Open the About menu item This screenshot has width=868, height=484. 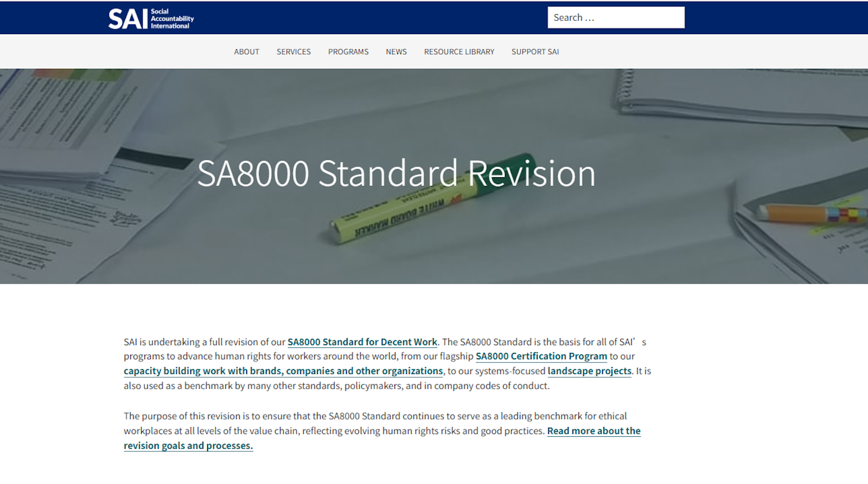click(246, 51)
